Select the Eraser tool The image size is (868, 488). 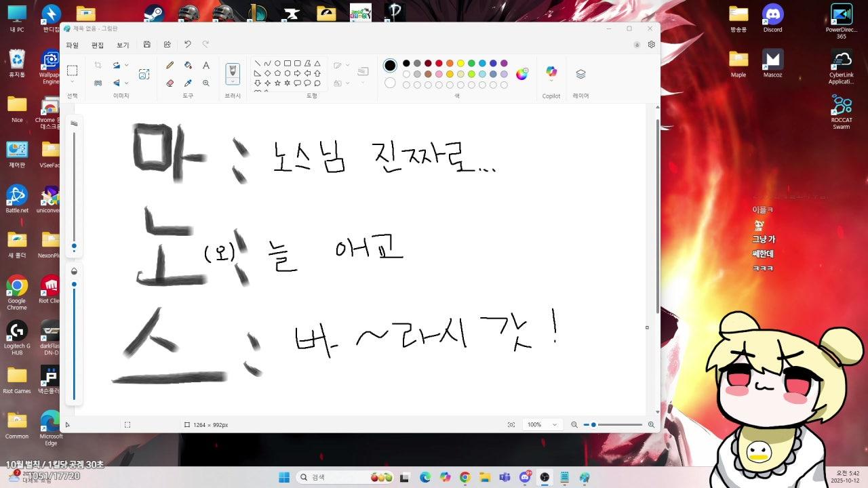170,83
